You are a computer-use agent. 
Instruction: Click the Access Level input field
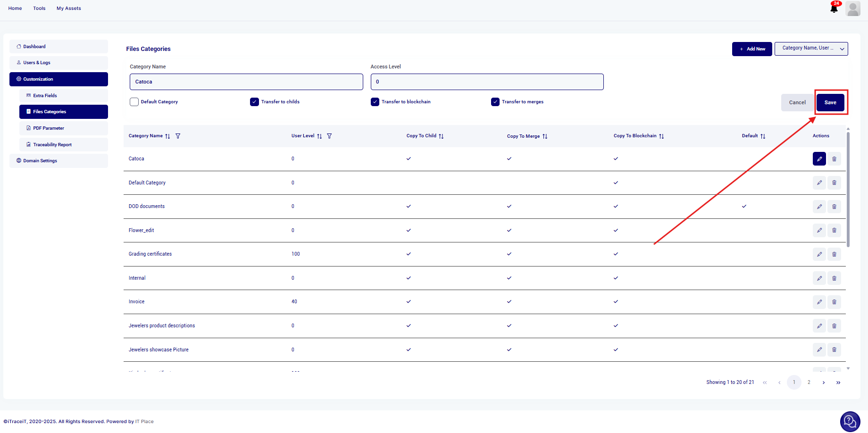click(487, 82)
